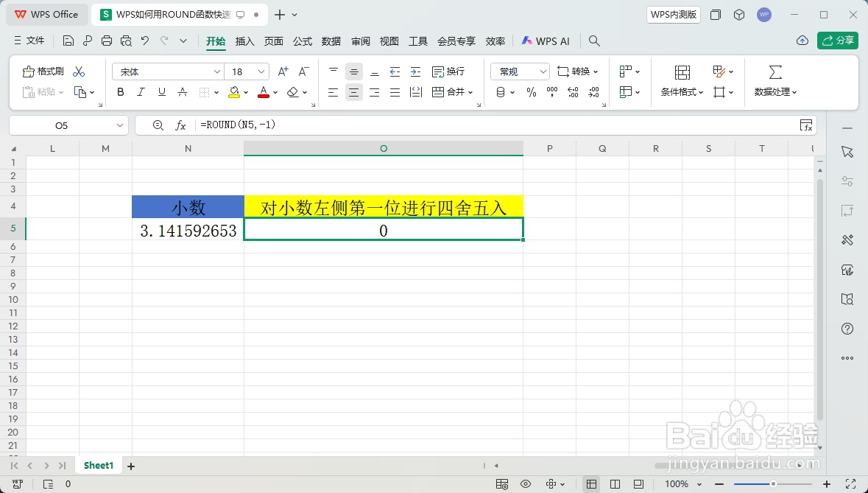Viewport: 868px width, 493px height.
Task: Decrease font size icon
Action: pyautogui.click(x=303, y=71)
